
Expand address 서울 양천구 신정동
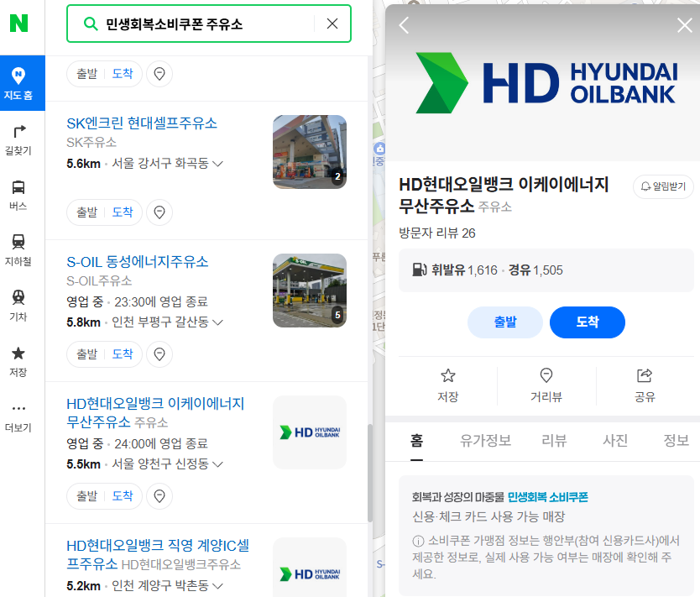pos(167,464)
